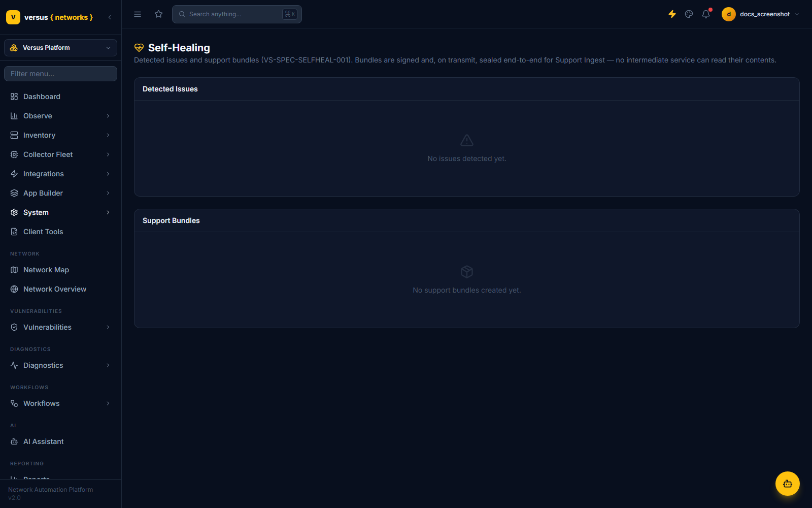Click the AI Assistant bot icon in sidebar

point(14,441)
